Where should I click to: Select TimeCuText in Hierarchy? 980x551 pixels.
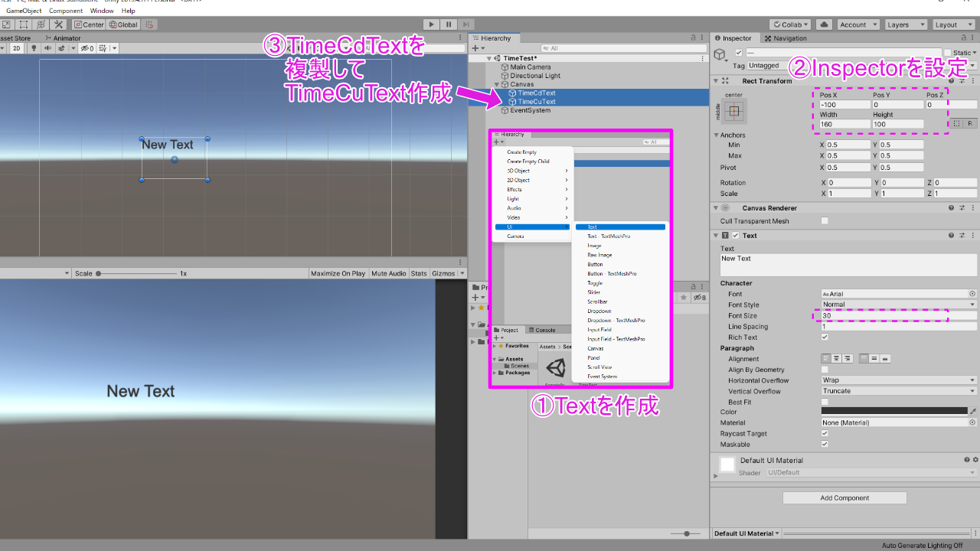point(536,101)
